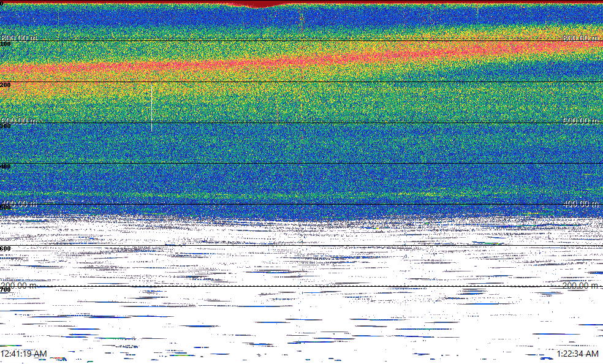This screenshot has width=603, height=364.
Task: Click the white vertical marker line in echogram
Action: click(x=151, y=108)
